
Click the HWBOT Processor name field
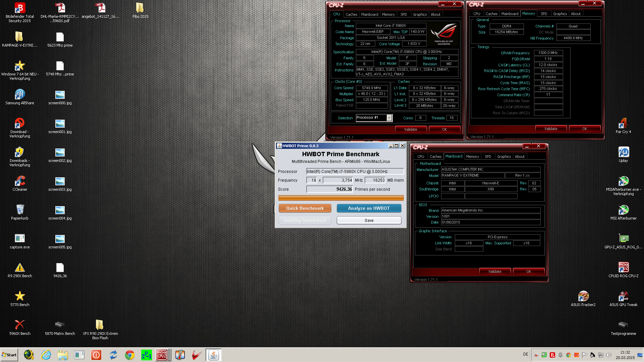(355, 171)
